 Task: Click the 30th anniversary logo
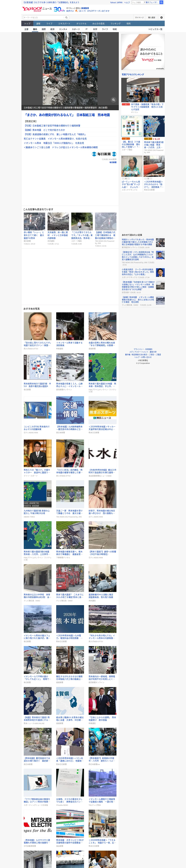pos(59,9)
